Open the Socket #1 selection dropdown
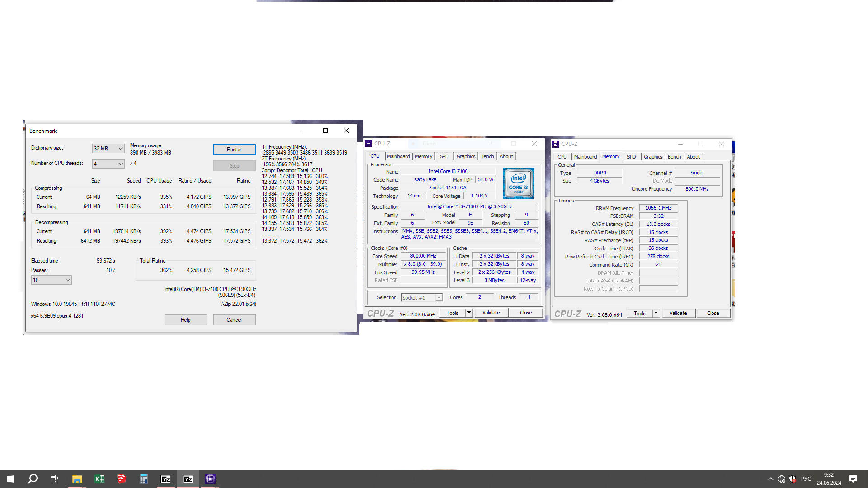Viewport: 868px width, 488px height. pyautogui.click(x=422, y=298)
